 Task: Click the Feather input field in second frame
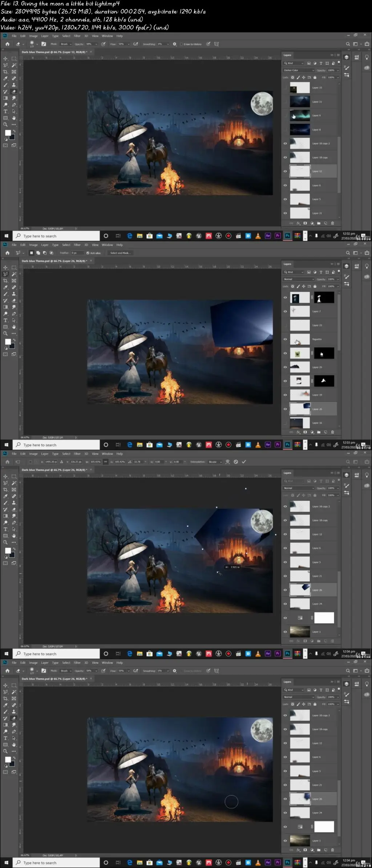coord(77,253)
